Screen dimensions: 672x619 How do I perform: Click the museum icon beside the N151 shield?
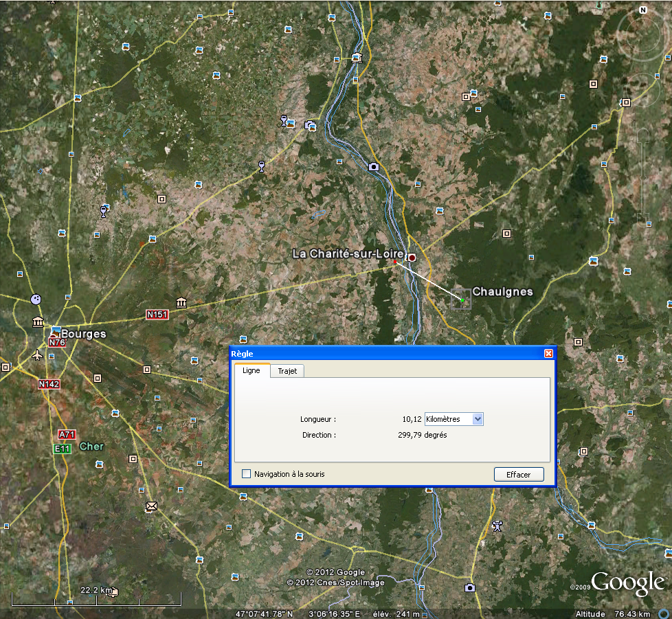[181, 302]
